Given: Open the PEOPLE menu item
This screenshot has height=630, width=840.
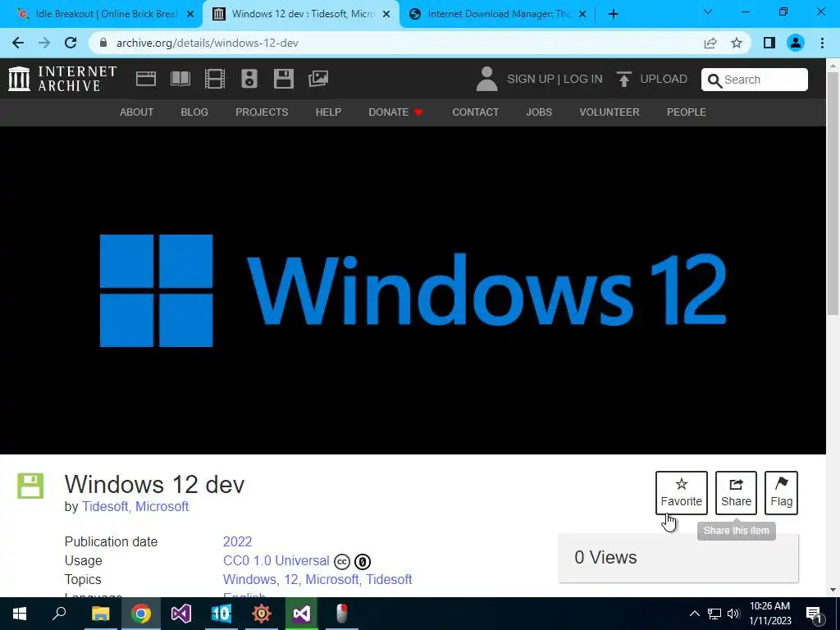Looking at the screenshot, I should point(687,112).
